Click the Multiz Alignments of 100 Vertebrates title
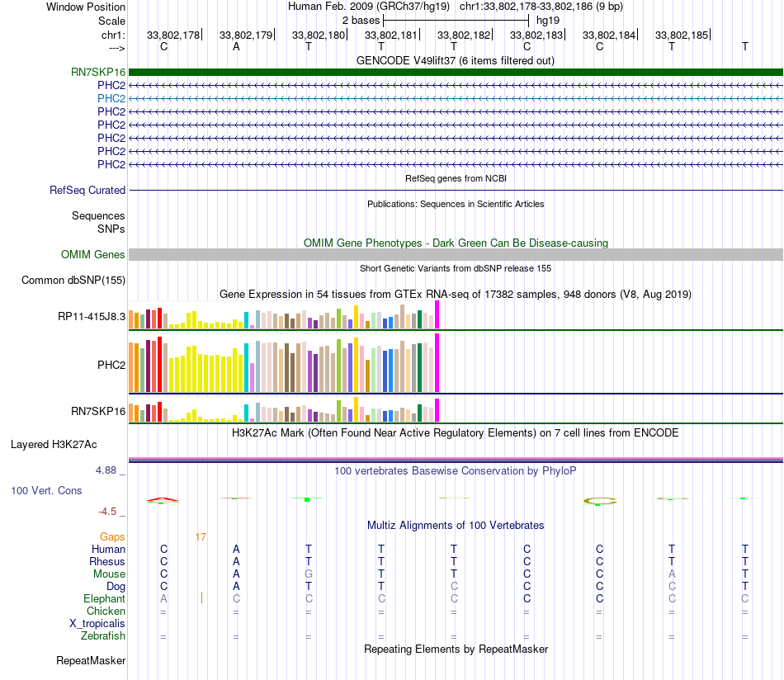Screen dimensions: 784x680 (456, 525)
